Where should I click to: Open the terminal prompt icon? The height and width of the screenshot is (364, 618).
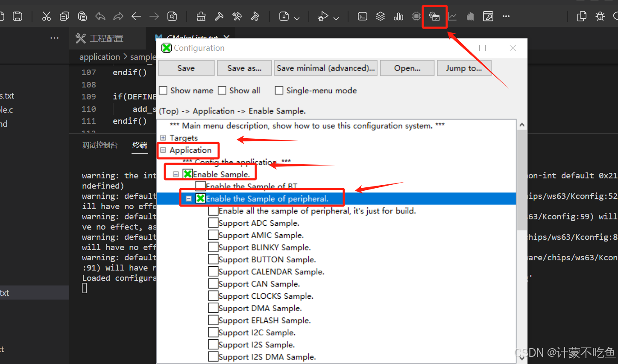(x=363, y=17)
